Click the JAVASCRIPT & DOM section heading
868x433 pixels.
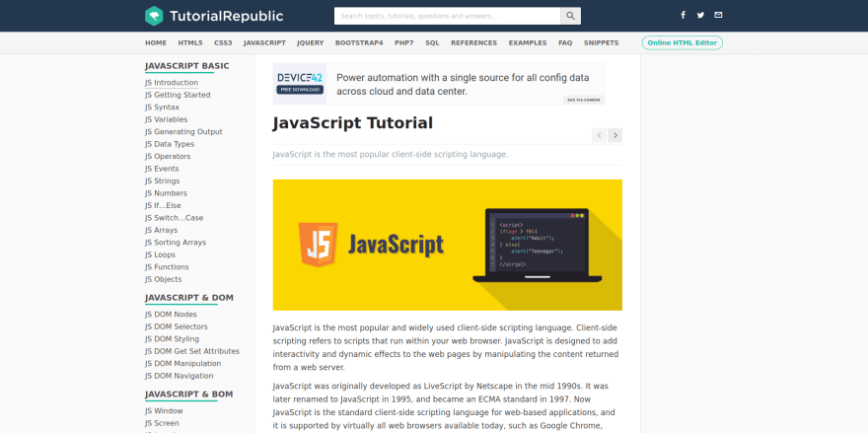(x=189, y=298)
